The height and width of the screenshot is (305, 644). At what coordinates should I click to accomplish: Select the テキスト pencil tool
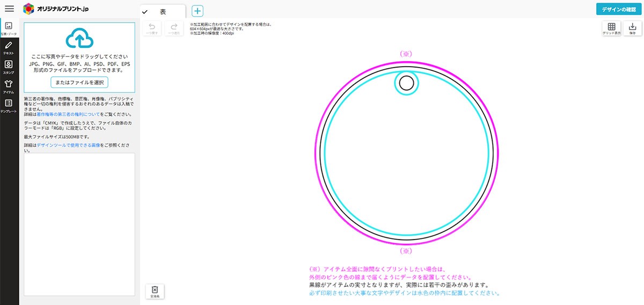click(x=9, y=47)
